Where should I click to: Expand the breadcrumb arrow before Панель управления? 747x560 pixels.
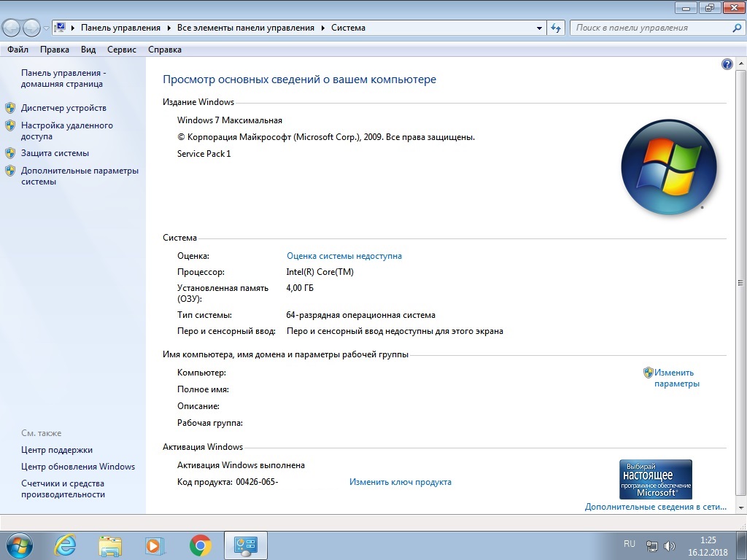73,28
